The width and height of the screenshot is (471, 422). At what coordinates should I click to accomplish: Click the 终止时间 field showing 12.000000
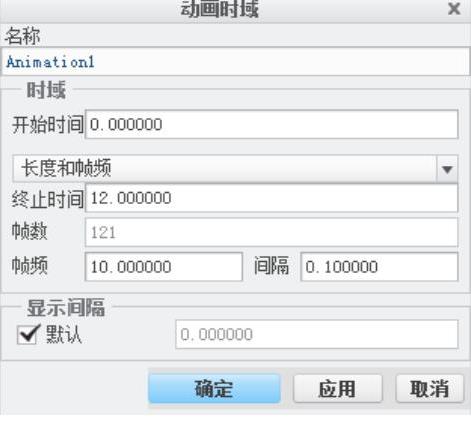coord(272,198)
